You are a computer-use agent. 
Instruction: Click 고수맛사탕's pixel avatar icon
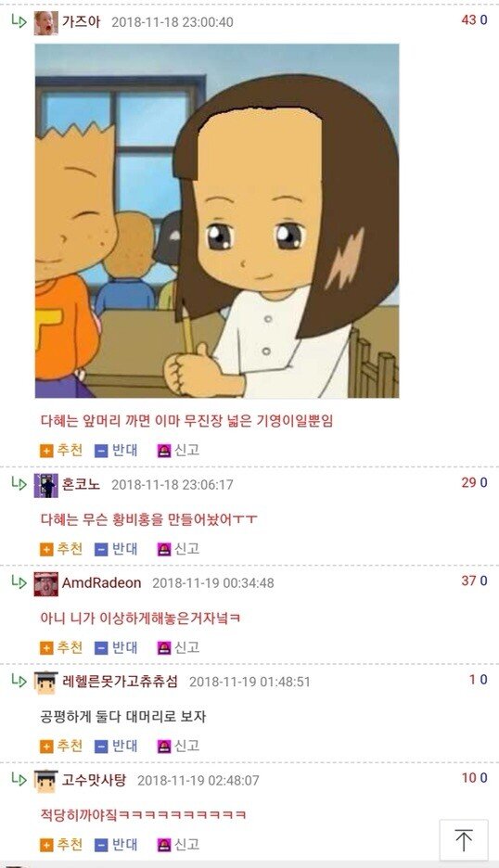pyautogui.click(x=46, y=781)
